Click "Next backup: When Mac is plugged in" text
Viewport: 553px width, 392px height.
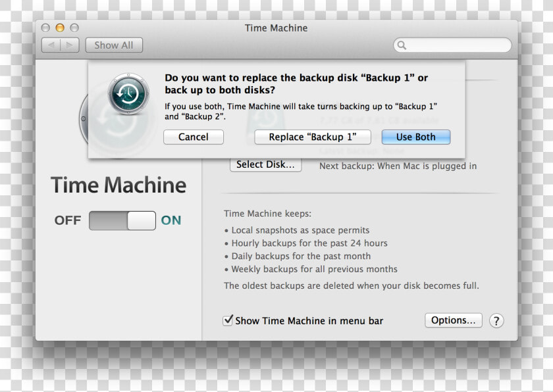tap(398, 166)
